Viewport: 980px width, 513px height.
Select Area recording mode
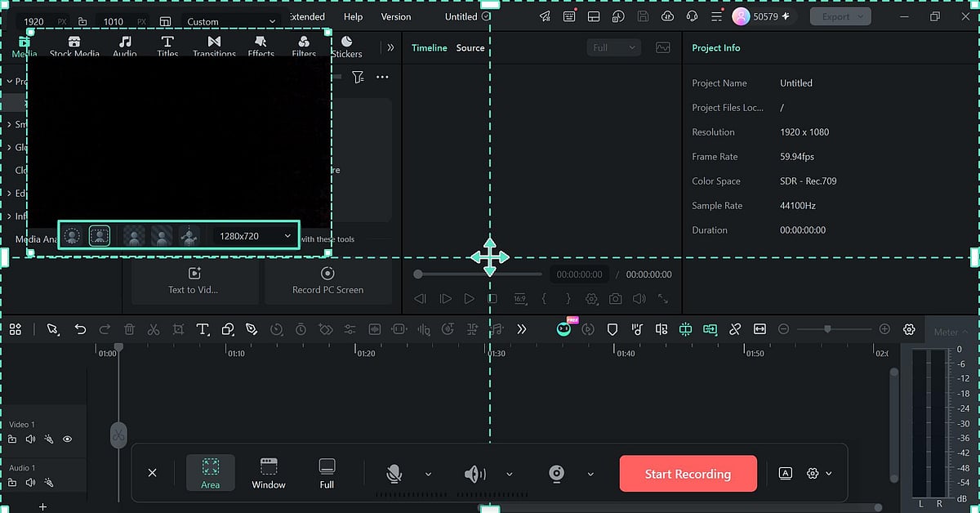[x=211, y=474]
